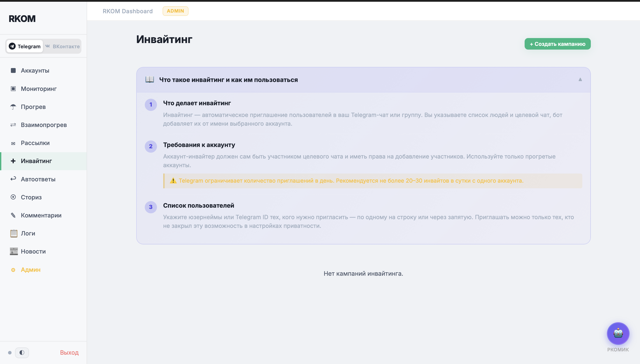
Task: Open the Мониторинг menu item
Action: click(44, 89)
